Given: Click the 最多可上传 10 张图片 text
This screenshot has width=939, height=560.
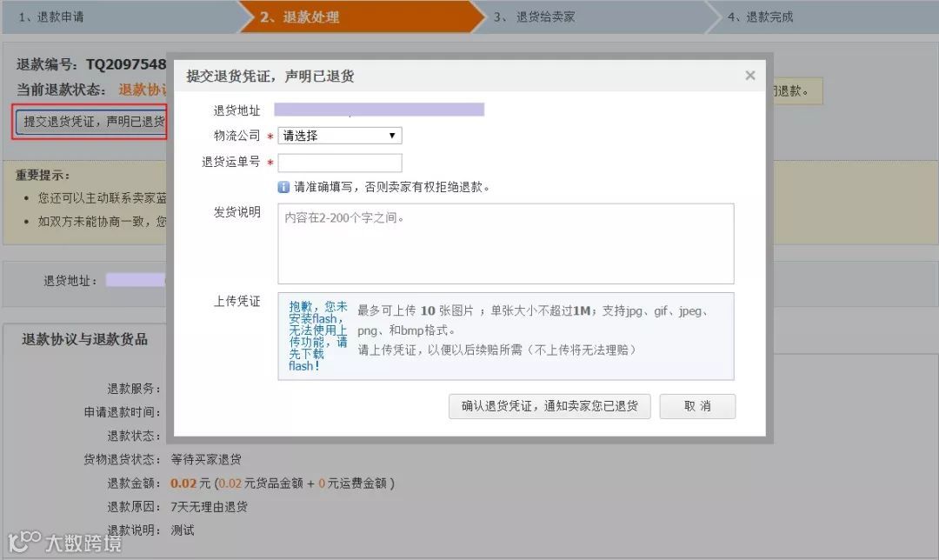Looking at the screenshot, I should (415, 310).
